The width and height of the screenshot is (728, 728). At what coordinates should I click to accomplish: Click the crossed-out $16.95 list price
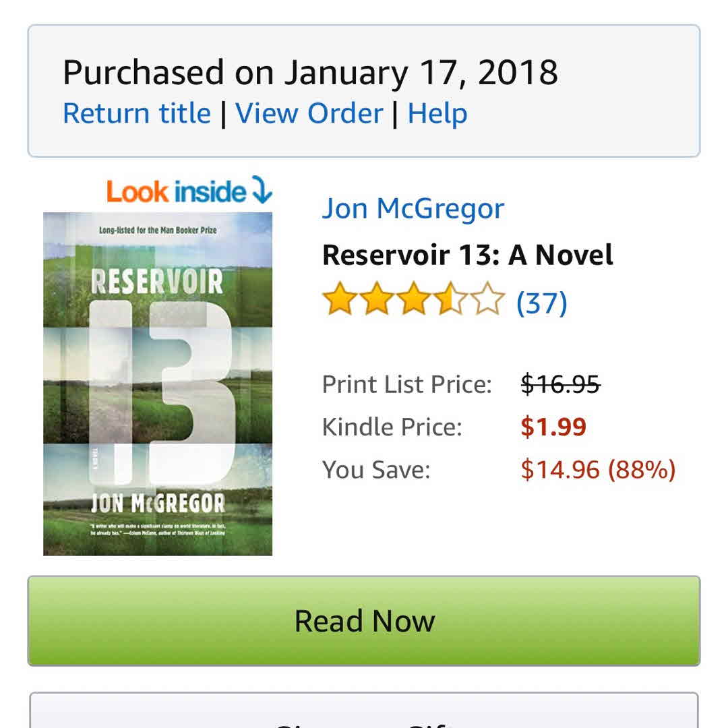[x=561, y=384]
